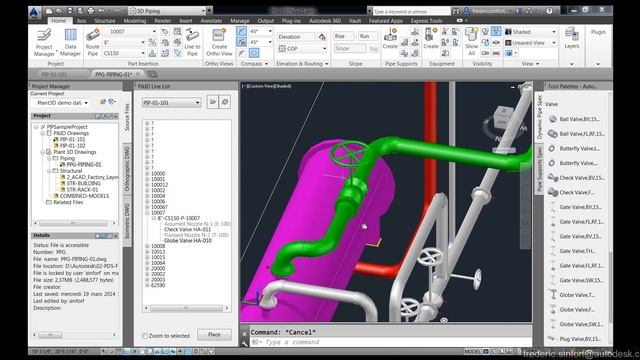
Task: Expand the 10000 line node
Action: (147, 173)
